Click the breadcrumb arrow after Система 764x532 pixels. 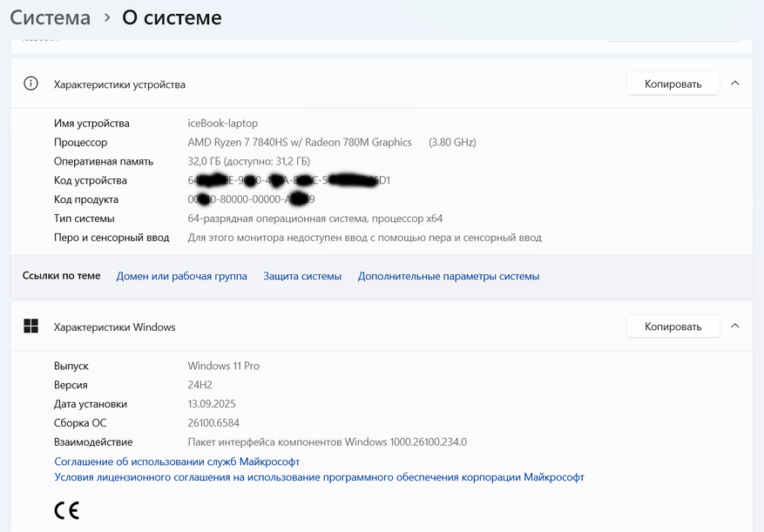coord(106,18)
